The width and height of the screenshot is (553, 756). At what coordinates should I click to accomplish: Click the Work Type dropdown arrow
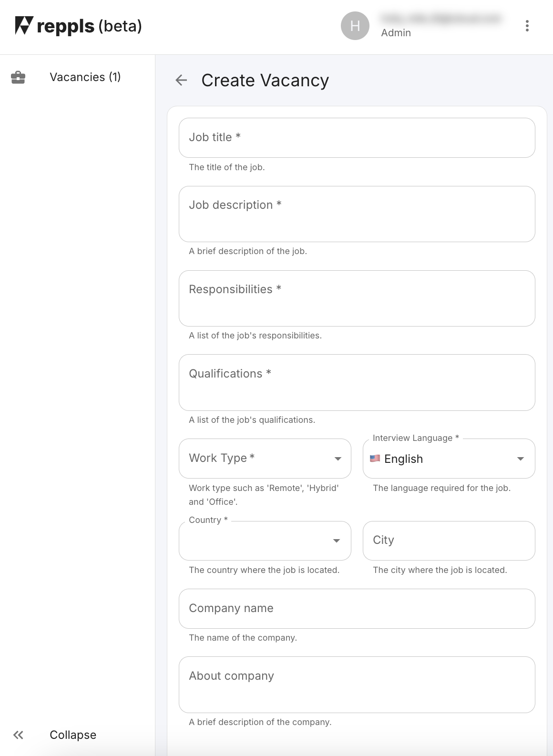[x=338, y=459]
